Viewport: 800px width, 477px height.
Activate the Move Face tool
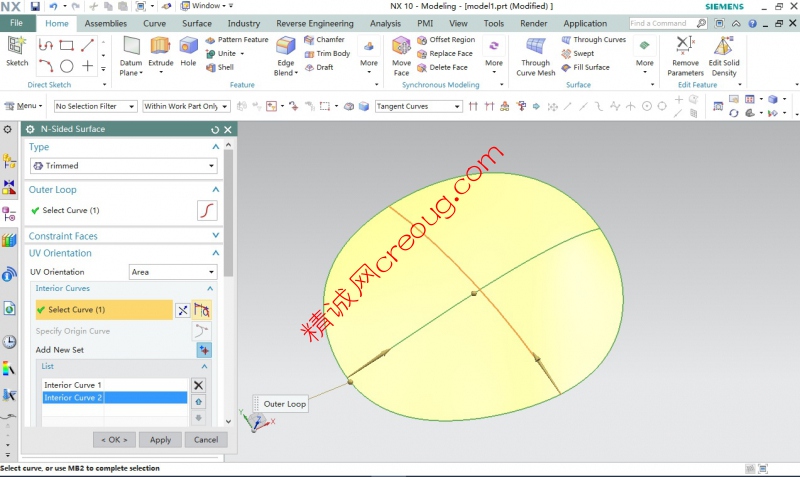[401, 52]
